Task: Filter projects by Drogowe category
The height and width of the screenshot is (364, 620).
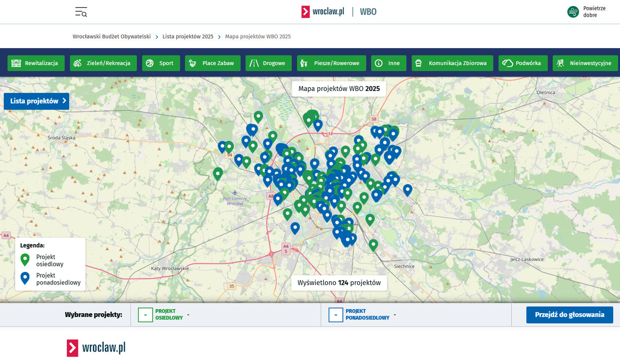Action: 268,63
